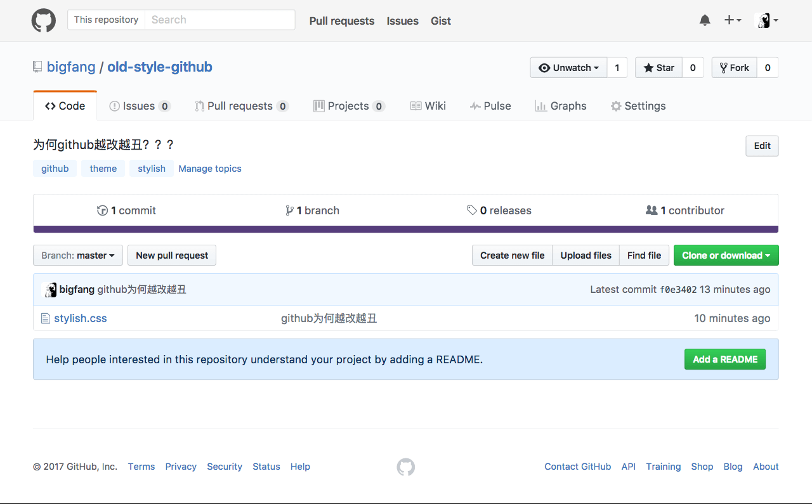This screenshot has width=812, height=504.
Task: Open the bigfang owner link
Action: click(71, 67)
